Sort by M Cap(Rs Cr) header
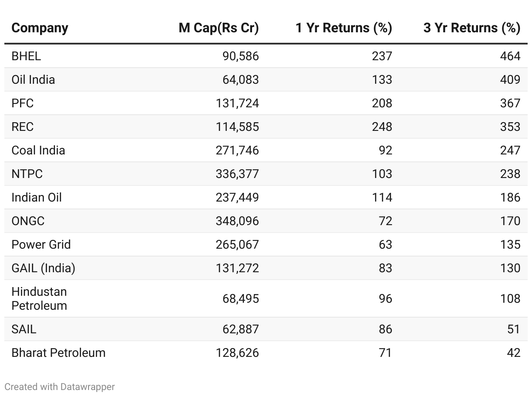 pos(218,28)
